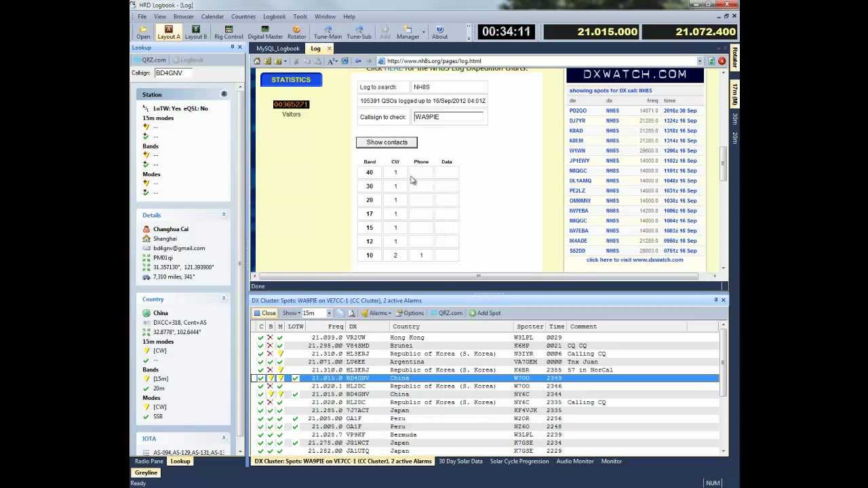Open the address bar URL dropdown
The width and height of the screenshot is (868, 488).
click(x=700, y=61)
